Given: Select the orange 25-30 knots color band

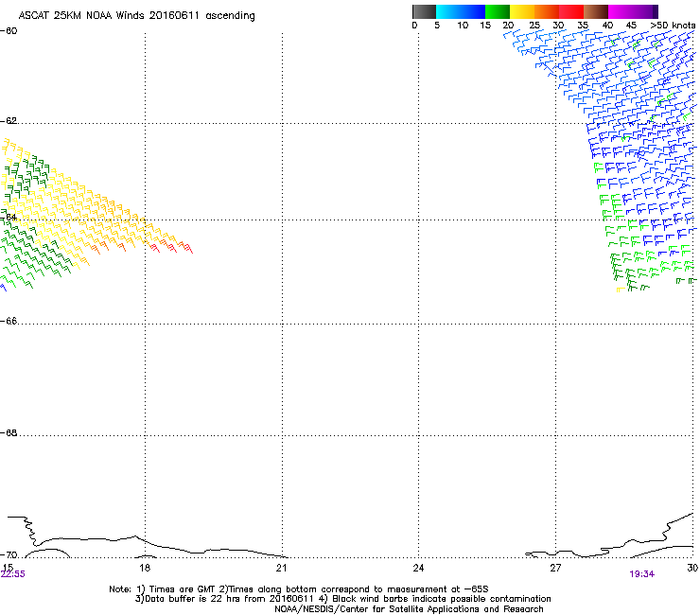Looking at the screenshot, I should tap(547, 11).
